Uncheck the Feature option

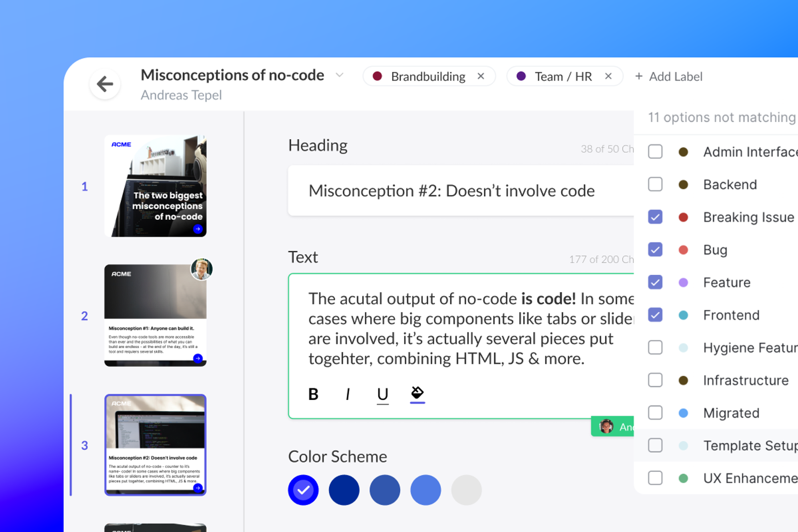tap(655, 282)
